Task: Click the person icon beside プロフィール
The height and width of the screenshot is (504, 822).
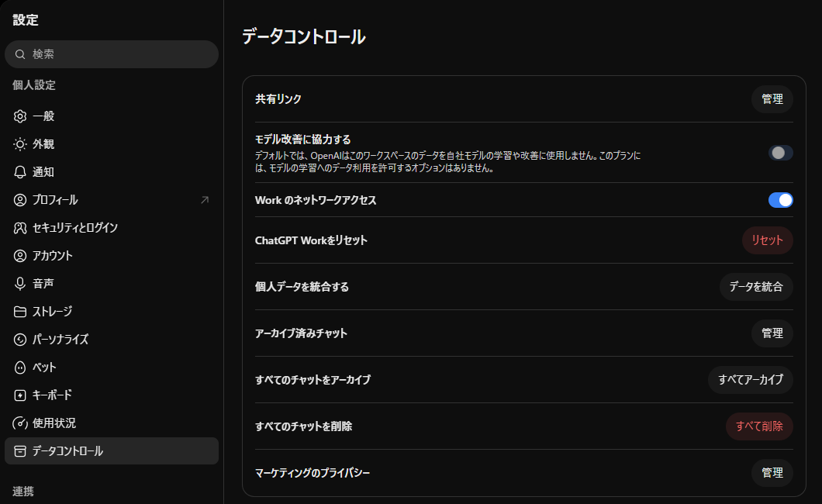Action: pyautogui.click(x=20, y=199)
